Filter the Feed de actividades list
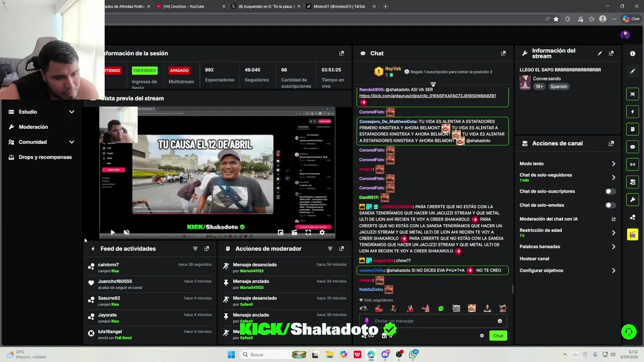 195,249
